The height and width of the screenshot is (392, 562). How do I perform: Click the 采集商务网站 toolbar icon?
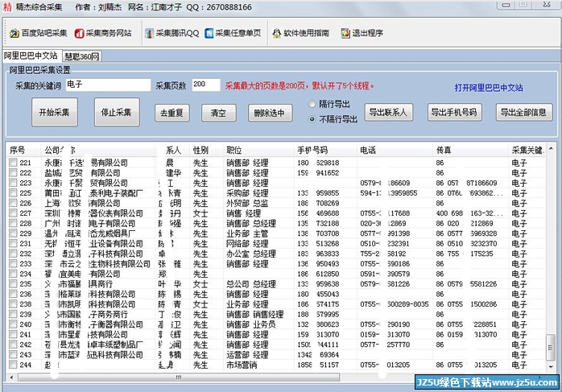[79, 33]
